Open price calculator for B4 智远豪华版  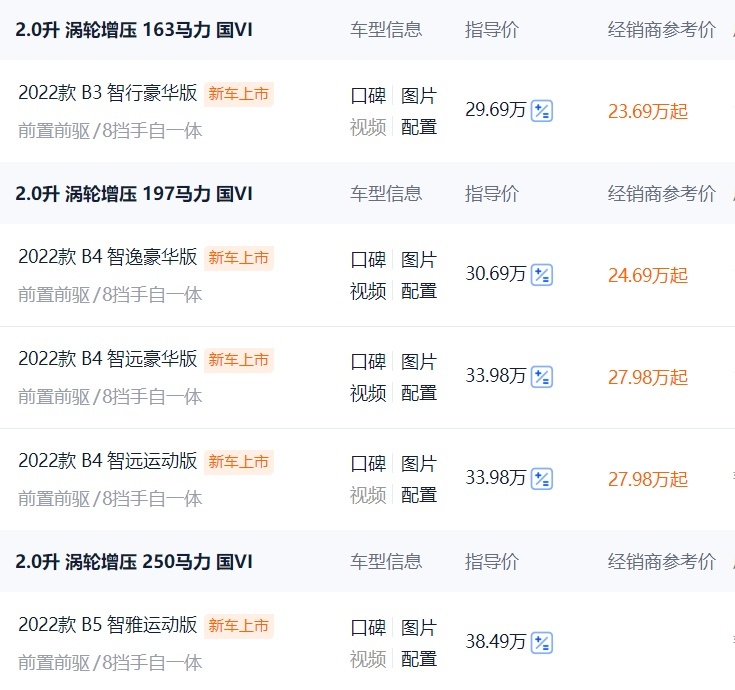pyautogui.click(x=541, y=377)
